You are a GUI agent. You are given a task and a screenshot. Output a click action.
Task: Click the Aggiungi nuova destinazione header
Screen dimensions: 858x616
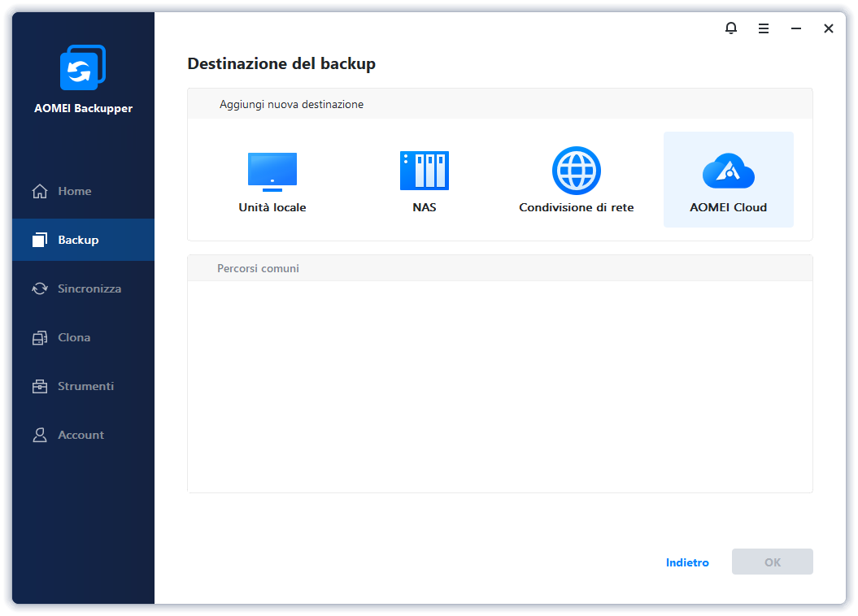coord(291,104)
